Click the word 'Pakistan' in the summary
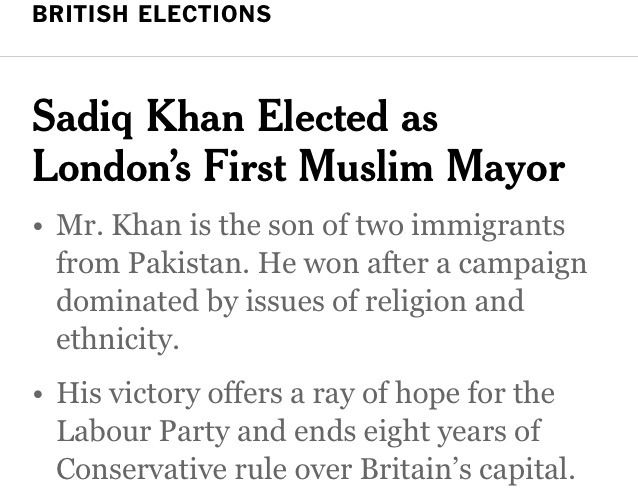The width and height of the screenshot is (638, 500). [188, 263]
